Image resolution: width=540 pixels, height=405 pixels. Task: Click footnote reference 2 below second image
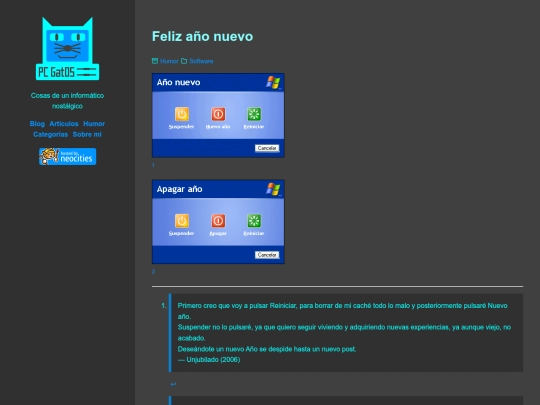coord(153,271)
